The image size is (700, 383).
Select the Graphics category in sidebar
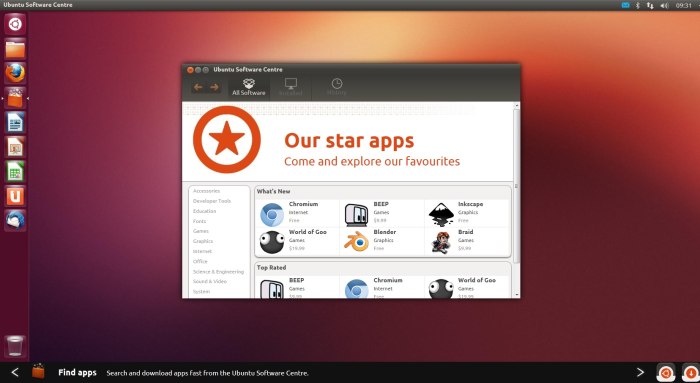pyautogui.click(x=203, y=241)
